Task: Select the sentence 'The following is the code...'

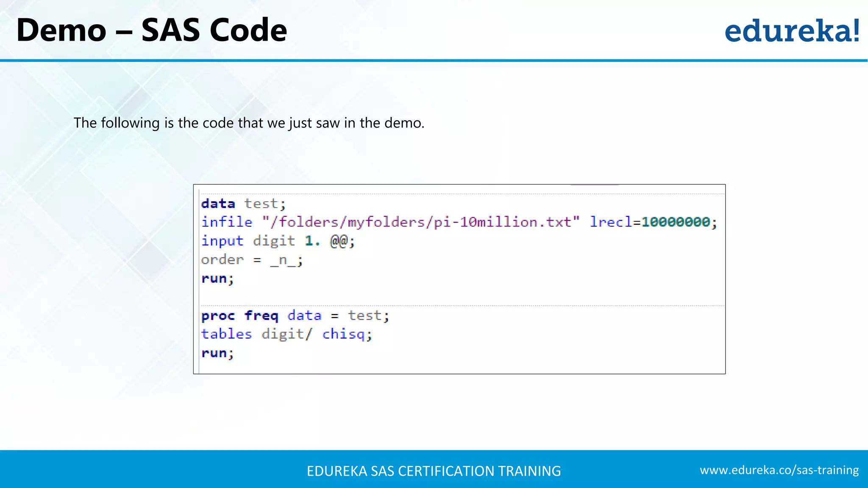Action: pyautogui.click(x=249, y=123)
